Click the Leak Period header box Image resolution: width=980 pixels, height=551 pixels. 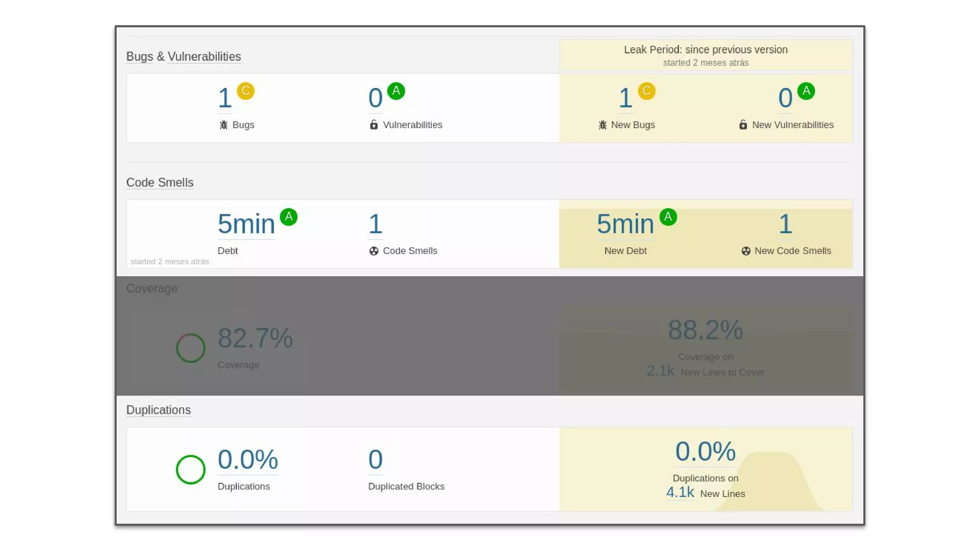(x=705, y=55)
